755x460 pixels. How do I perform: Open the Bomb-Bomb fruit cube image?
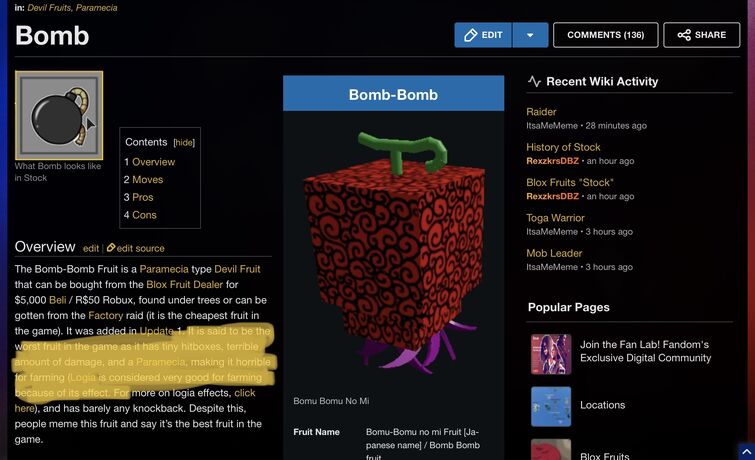(394, 251)
